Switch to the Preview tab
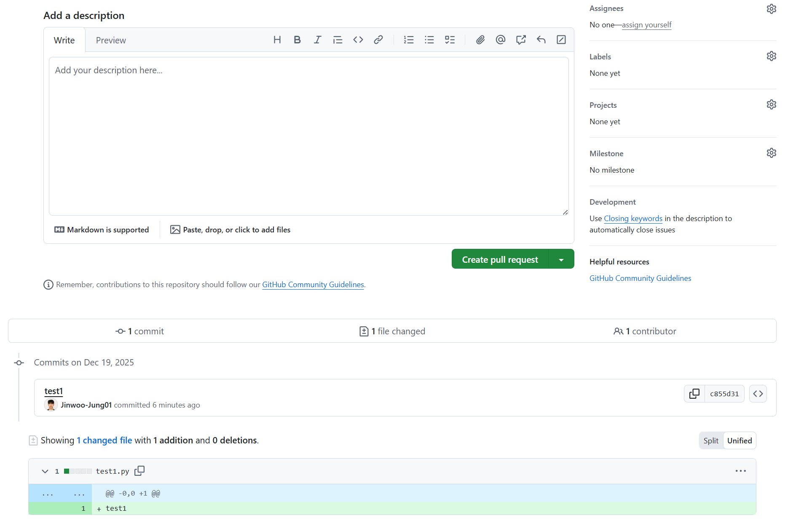The width and height of the screenshot is (812, 520). coord(111,40)
